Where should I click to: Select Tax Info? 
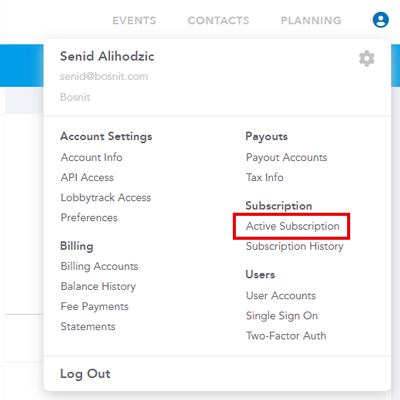[265, 177]
